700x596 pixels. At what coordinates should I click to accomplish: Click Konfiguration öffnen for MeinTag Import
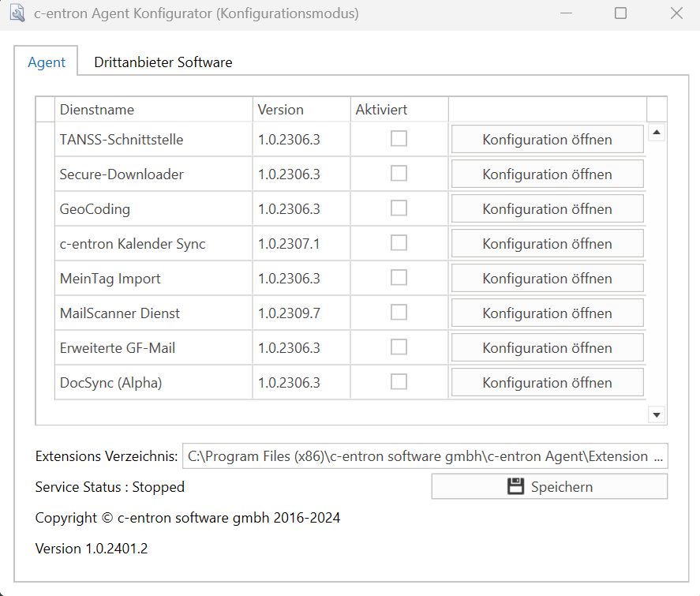[x=548, y=278]
